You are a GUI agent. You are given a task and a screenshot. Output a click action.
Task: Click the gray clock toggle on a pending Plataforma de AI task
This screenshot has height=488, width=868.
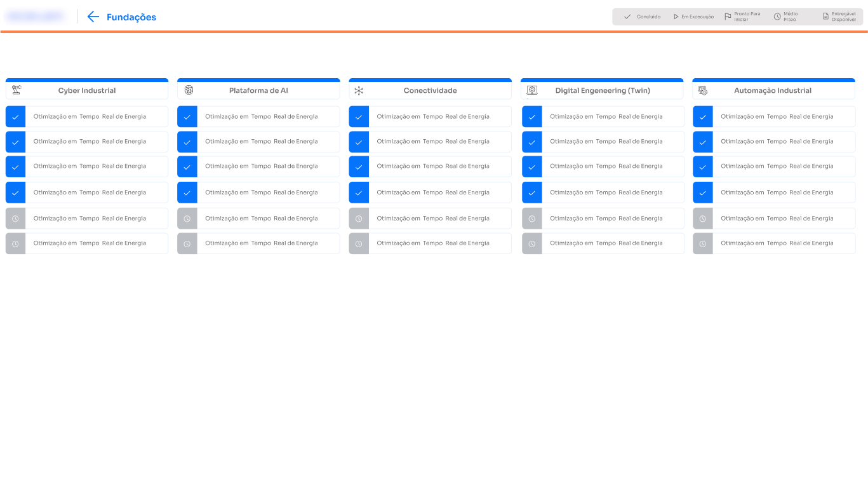[x=187, y=218]
